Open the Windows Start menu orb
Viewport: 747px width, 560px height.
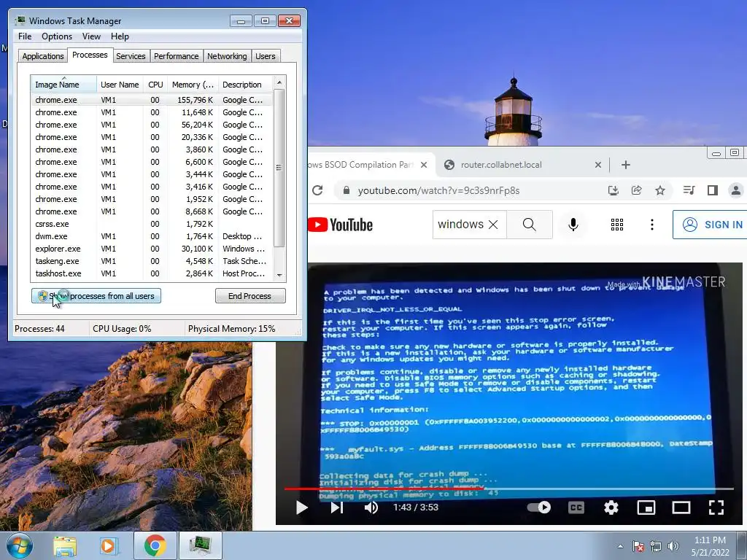[x=19, y=545]
